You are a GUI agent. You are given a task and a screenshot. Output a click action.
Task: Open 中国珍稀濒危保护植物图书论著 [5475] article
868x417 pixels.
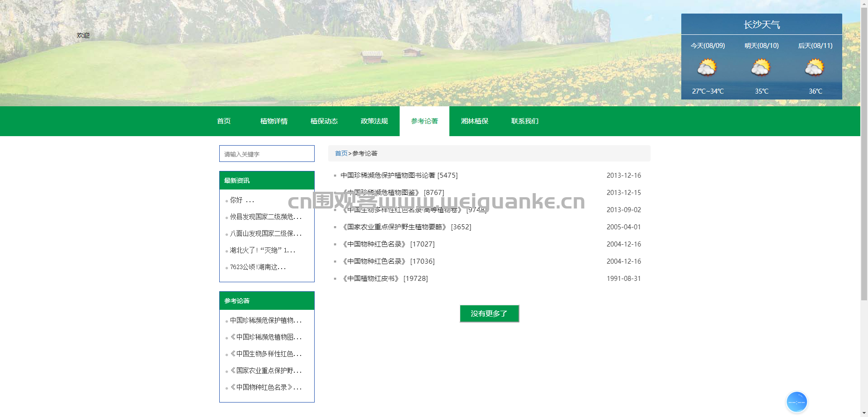pyautogui.click(x=399, y=175)
